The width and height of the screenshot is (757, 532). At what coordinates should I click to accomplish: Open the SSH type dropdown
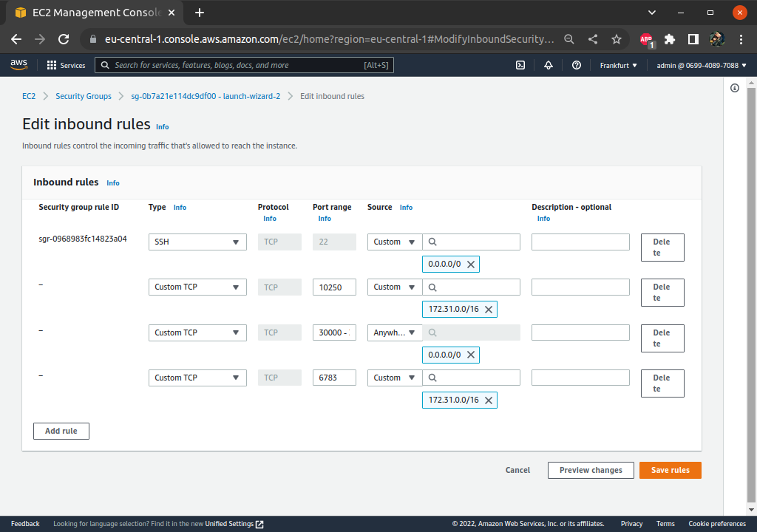point(197,242)
